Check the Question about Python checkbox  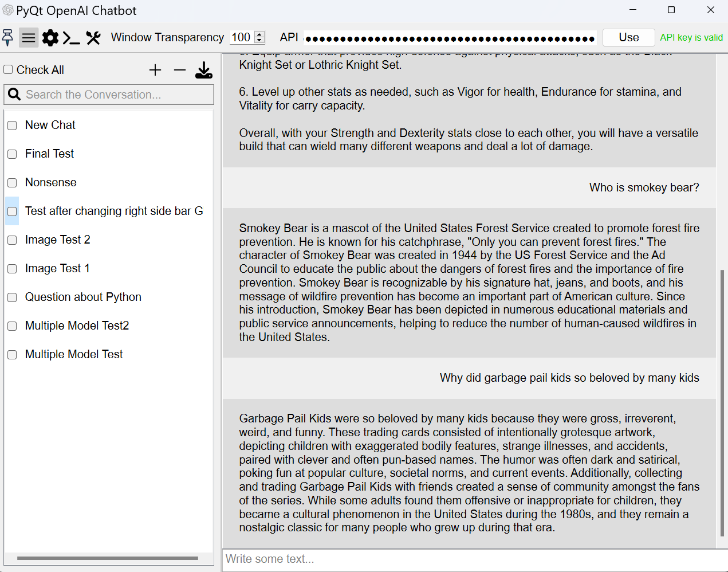pyautogui.click(x=12, y=297)
